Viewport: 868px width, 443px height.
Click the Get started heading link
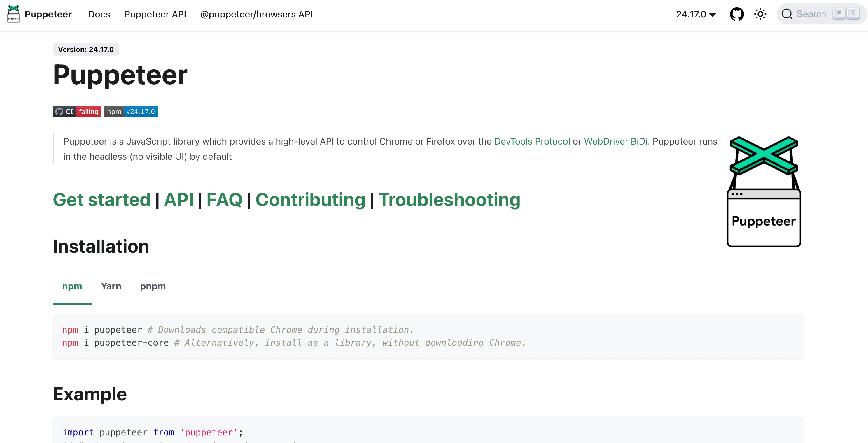pos(101,200)
